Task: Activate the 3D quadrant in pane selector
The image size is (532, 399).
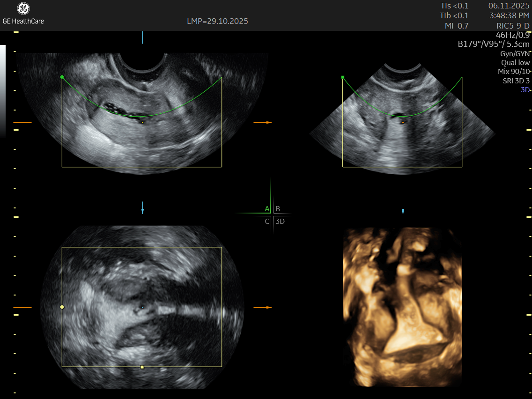Action: click(x=280, y=222)
